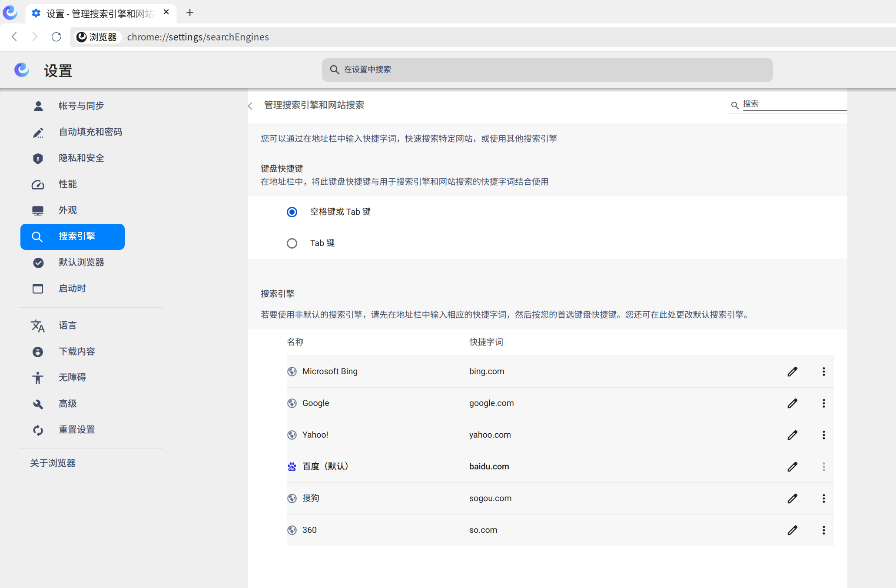Open 启动时 settings section
896x588 pixels.
pos(73,289)
